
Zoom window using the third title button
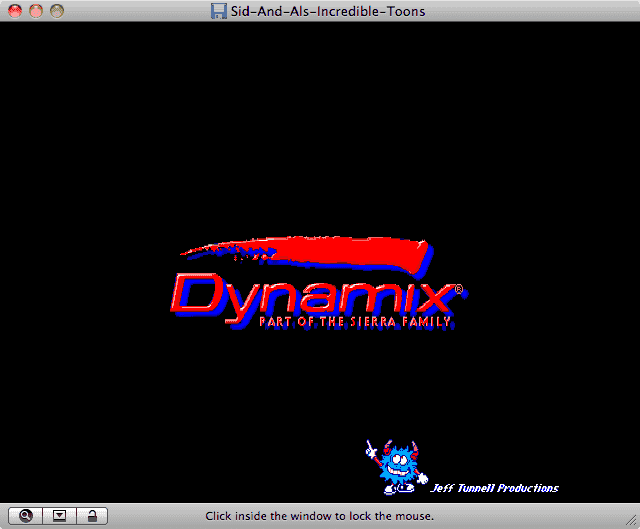point(57,11)
